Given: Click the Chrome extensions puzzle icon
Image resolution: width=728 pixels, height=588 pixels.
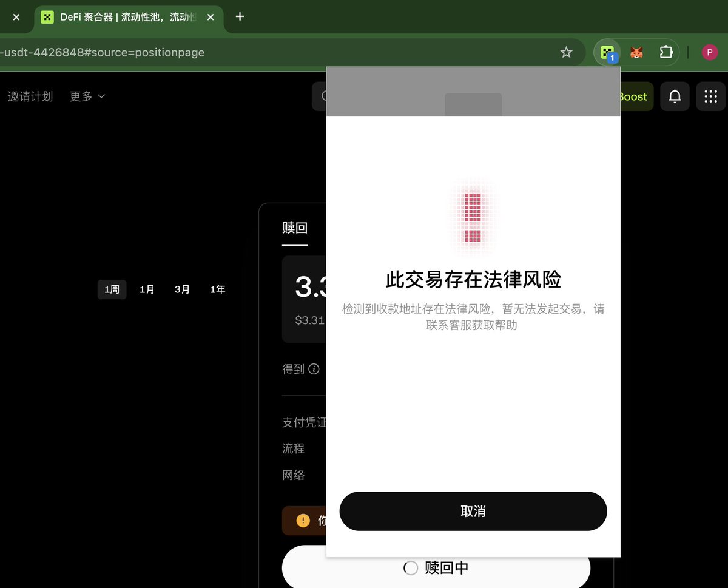Looking at the screenshot, I should click(666, 52).
